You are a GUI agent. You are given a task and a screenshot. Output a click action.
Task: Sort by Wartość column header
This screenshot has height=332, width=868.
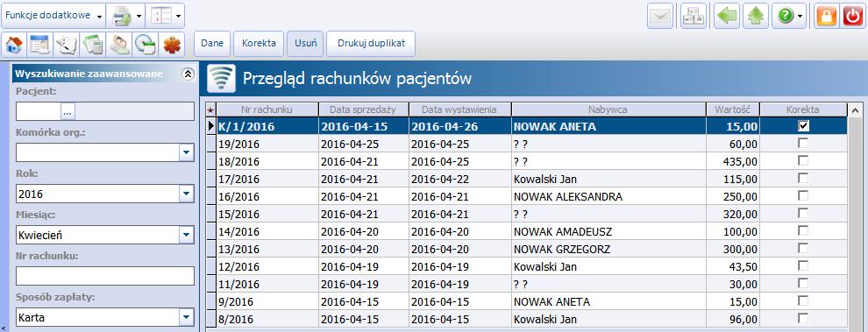pos(732,109)
